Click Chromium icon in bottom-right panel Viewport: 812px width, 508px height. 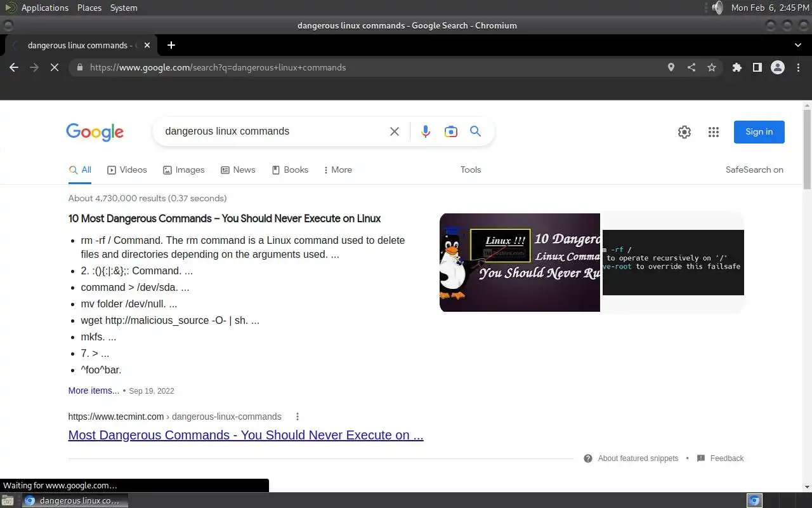click(754, 500)
